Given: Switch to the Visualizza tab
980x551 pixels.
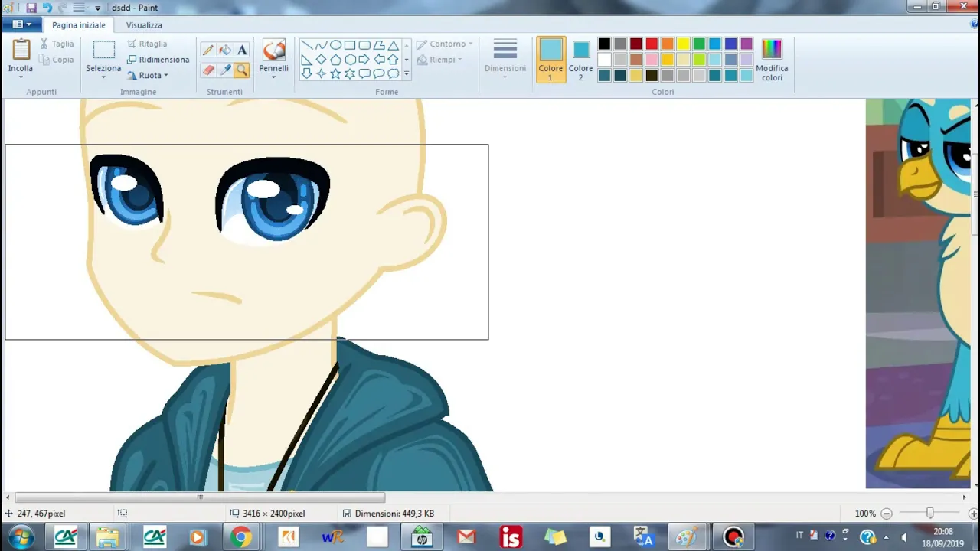Looking at the screenshot, I should pyautogui.click(x=144, y=24).
